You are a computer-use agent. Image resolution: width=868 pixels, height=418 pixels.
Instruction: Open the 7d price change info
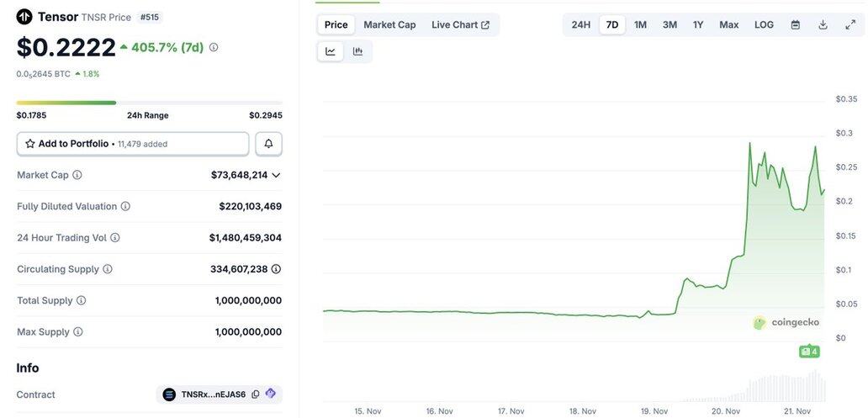[x=214, y=47]
